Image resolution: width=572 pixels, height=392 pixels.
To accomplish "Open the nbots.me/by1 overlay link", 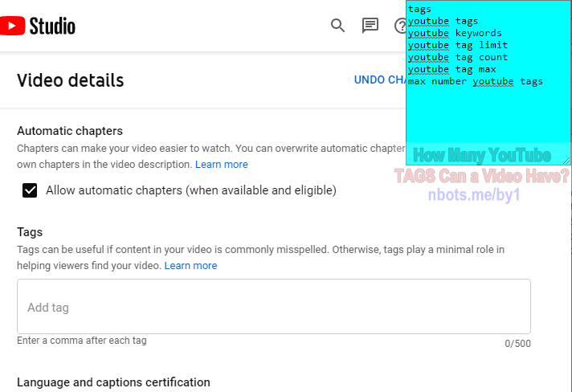I will pyautogui.click(x=474, y=194).
